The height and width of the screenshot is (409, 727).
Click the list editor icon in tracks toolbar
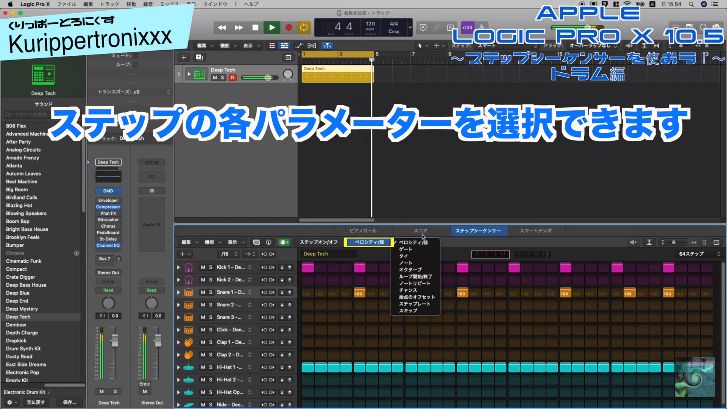tap(272, 45)
